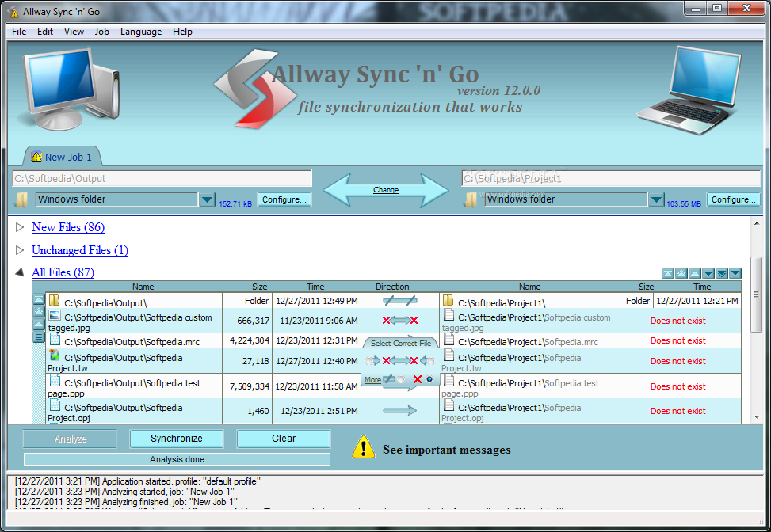This screenshot has height=532, width=771.
Task: Select the delete radio right of the red X
Action: click(x=429, y=379)
